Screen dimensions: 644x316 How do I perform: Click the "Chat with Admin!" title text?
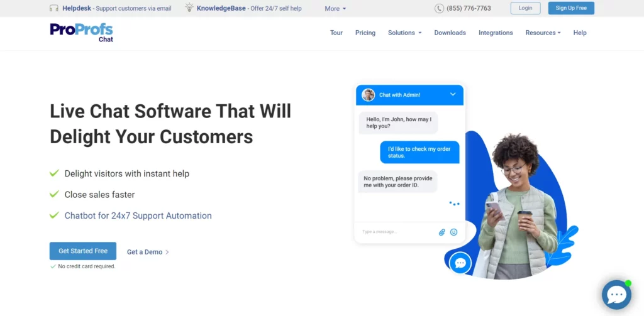click(x=399, y=95)
